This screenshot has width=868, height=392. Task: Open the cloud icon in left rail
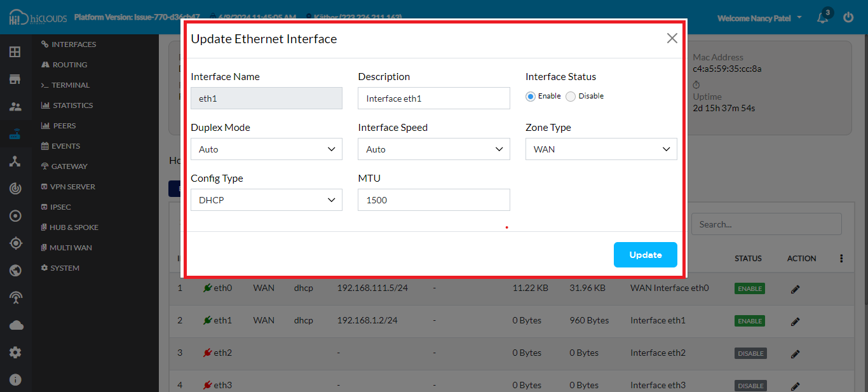tap(15, 325)
